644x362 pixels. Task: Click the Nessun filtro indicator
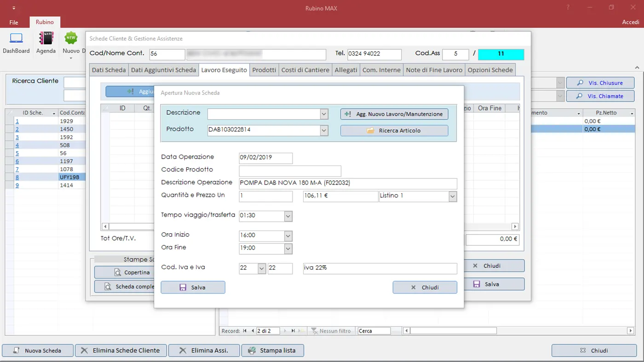331,331
